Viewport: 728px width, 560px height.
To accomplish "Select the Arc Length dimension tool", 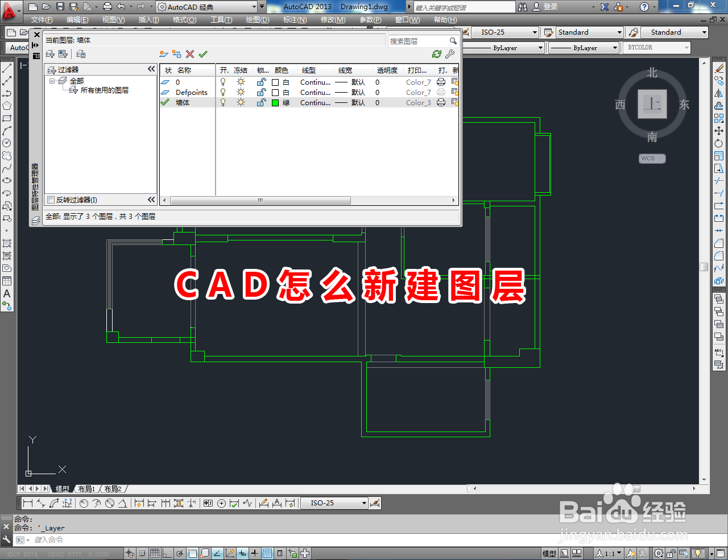I will coord(54,503).
